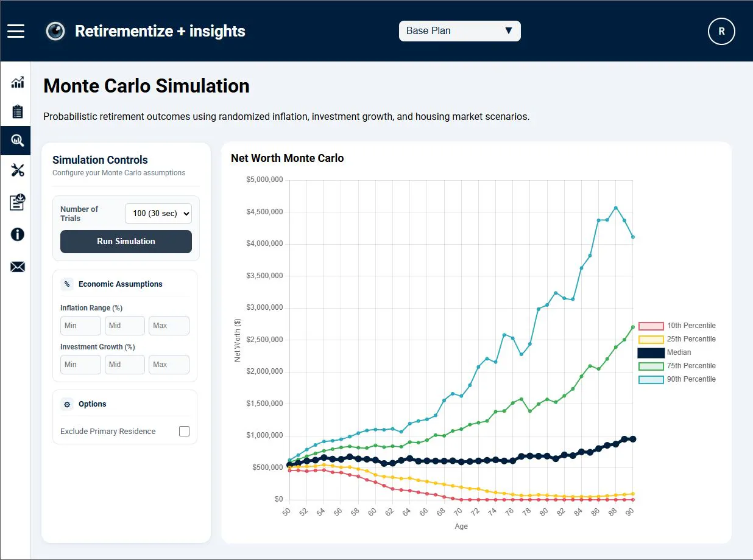The height and width of the screenshot is (560, 753).
Task: Open the info circle sidebar icon
Action: 18,234
